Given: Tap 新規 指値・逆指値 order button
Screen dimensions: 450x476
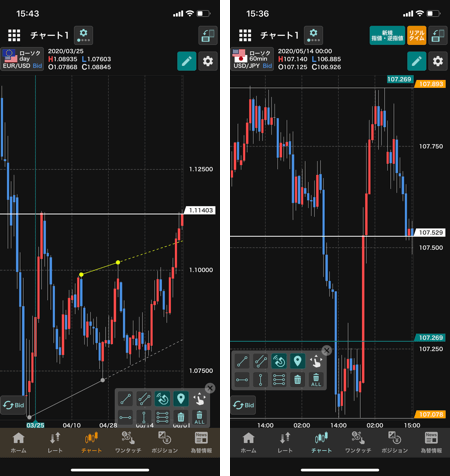Looking at the screenshot, I should click(x=387, y=35).
